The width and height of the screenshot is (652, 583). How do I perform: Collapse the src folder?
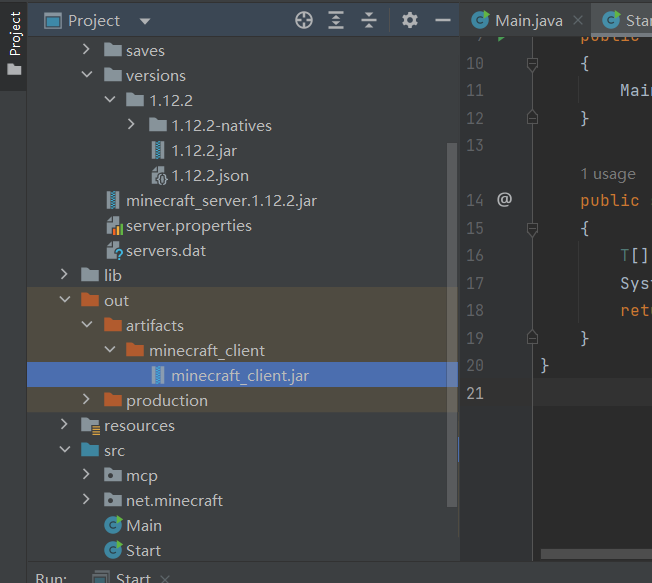pyautogui.click(x=65, y=450)
